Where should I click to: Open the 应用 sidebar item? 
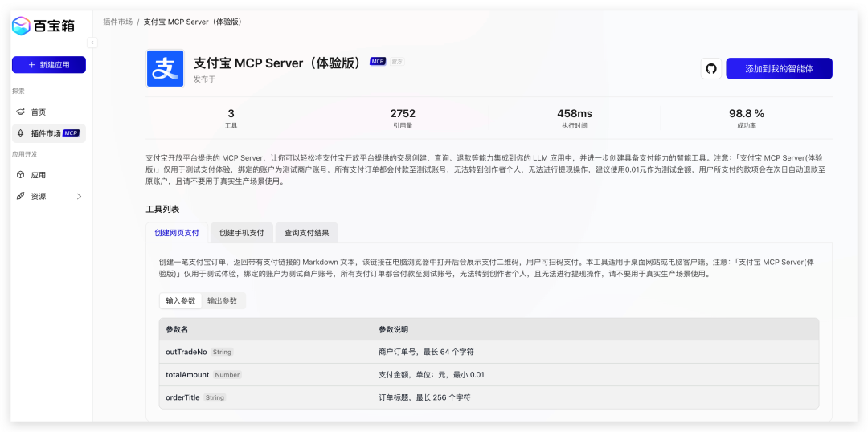tap(49, 175)
